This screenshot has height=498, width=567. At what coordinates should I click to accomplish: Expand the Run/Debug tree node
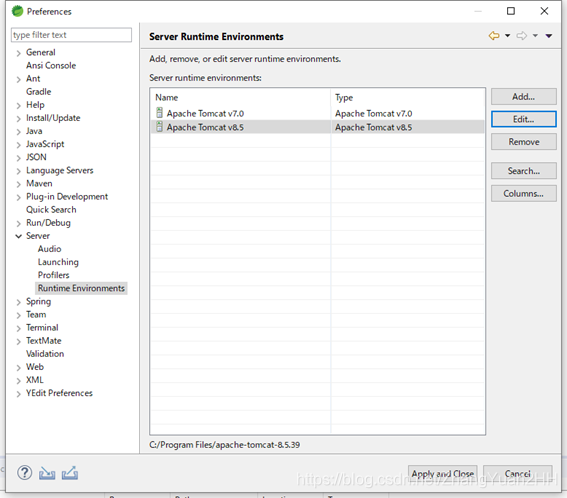tap(18, 224)
